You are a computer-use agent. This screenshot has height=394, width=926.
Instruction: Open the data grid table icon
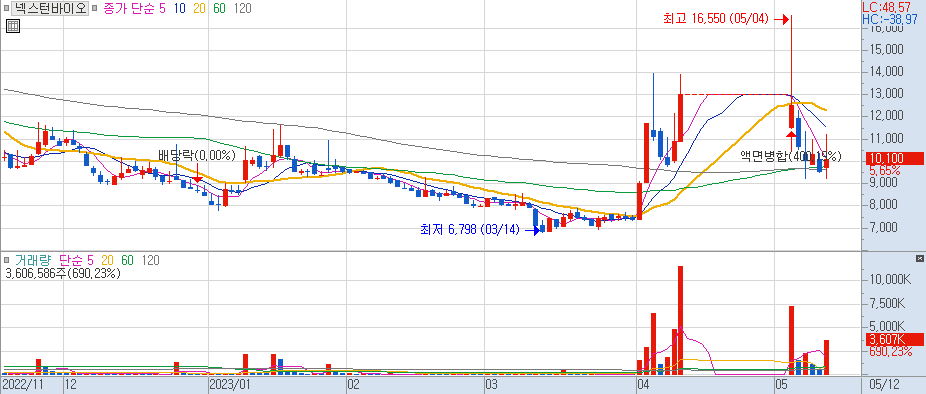pyautogui.click(x=12, y=26)
